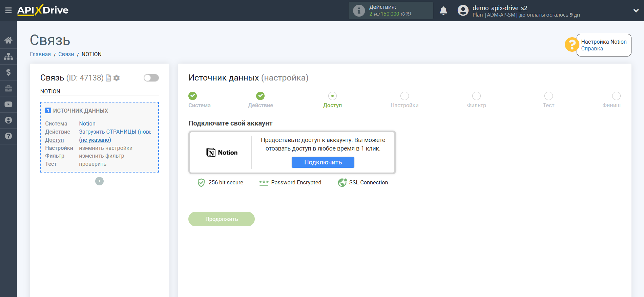Click the (не указано) access link

coord(95,140)
